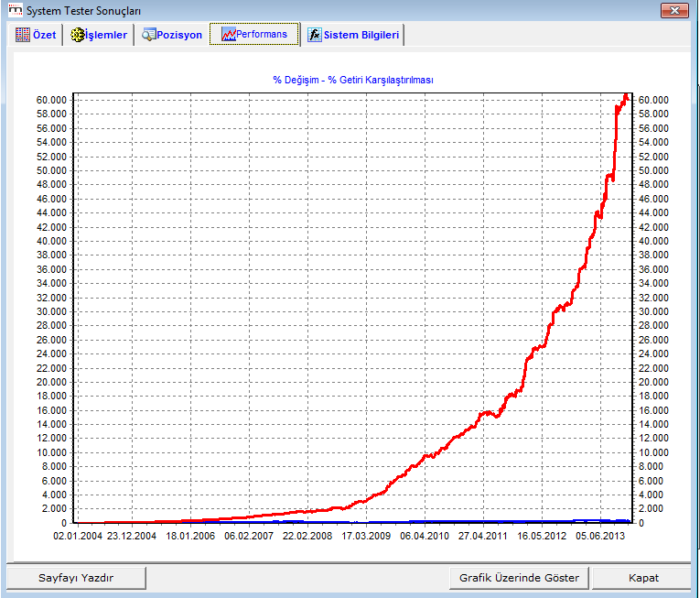
Task: Click the left axis 10.000 label
Action: 51,452
